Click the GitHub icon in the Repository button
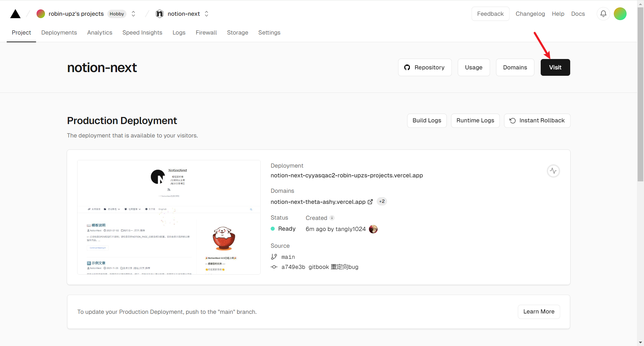The width and height of the screenshot is (644, 346). pos(407,67)
